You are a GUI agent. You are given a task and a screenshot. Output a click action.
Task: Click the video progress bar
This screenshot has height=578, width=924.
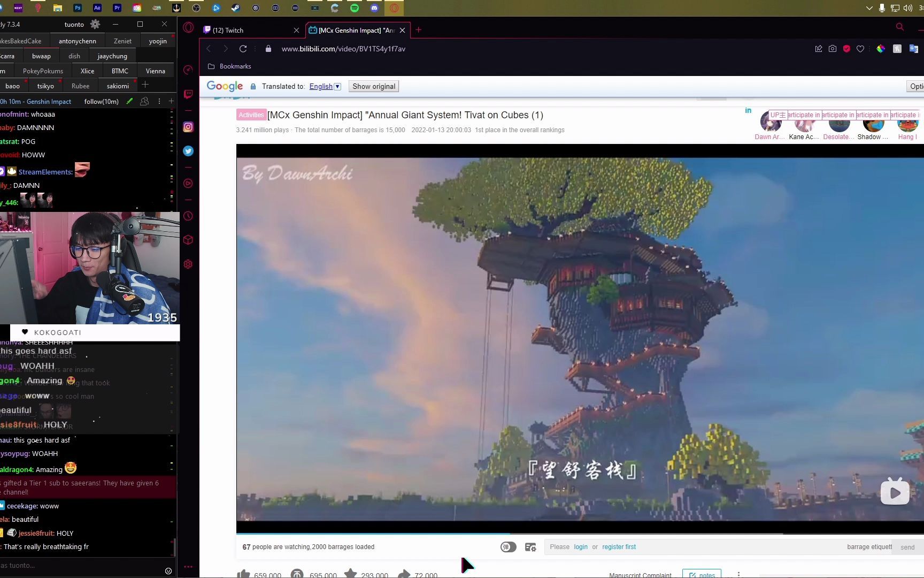coord(580,534)
